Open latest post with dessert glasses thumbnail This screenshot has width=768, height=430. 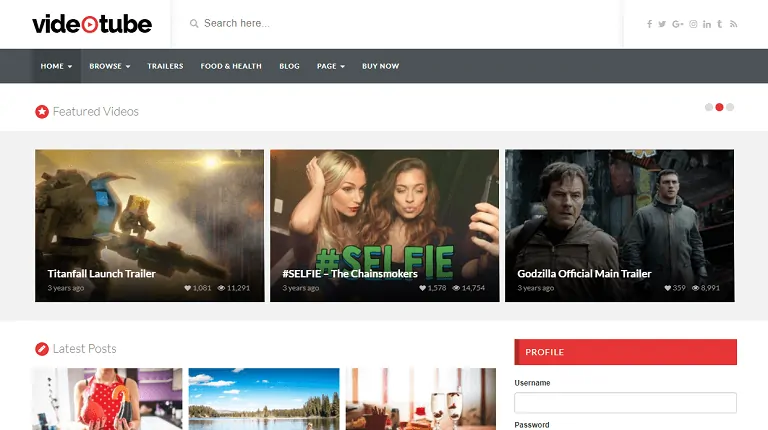pos(421,399)
